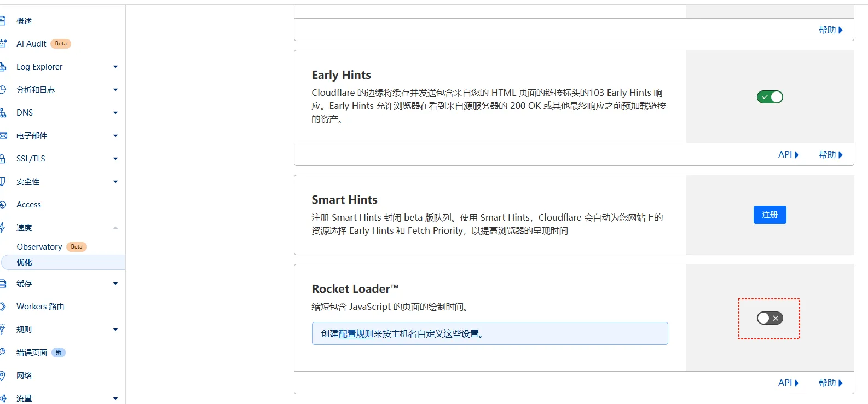
Task: Expand the 安全性 menu arrow
Action: click(x=115, y=182)
